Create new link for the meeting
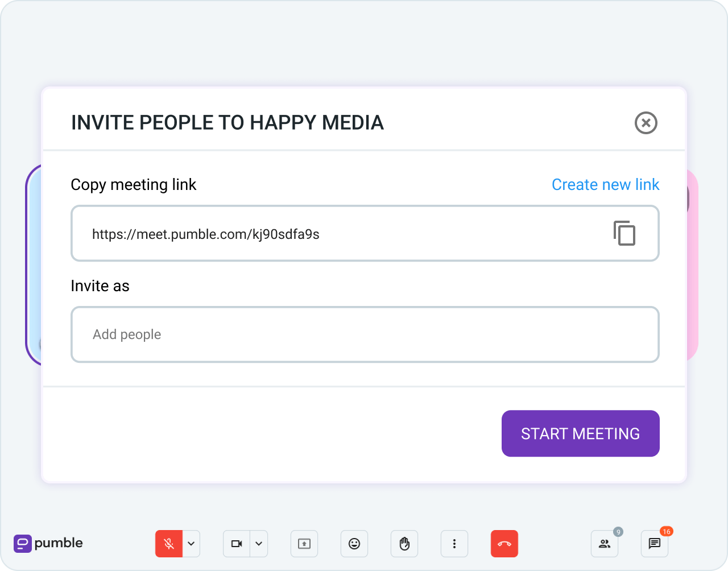728x571 pixels. point(605,184)
